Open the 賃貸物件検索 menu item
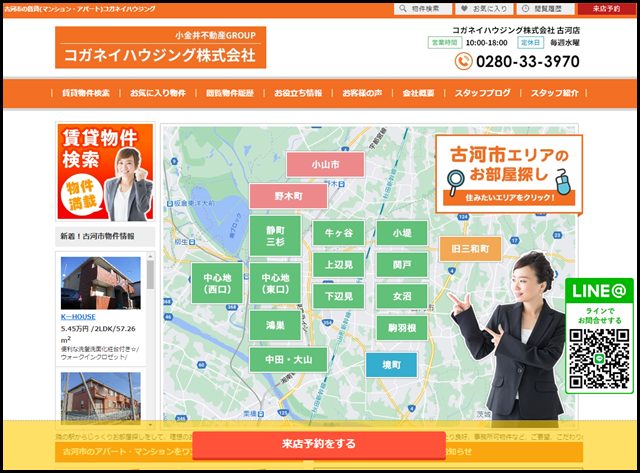Screen dimensions: 640x473 [x=86, y=93]
